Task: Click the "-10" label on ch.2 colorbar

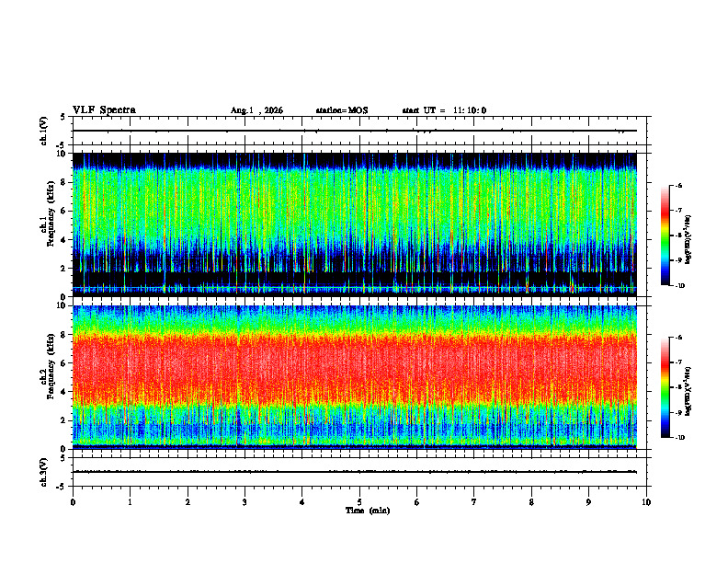Action: tap(679, 438)
